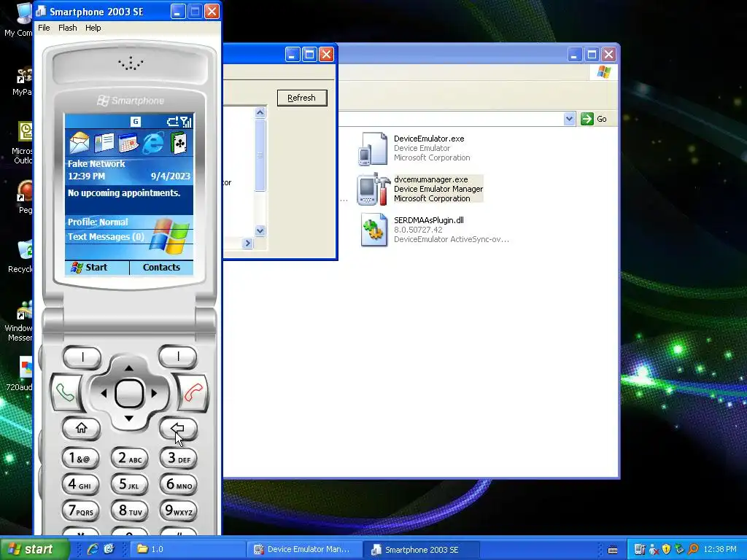
Task: Open the Solitaire cards icon on phone screen
Action: tap(179, 142)
